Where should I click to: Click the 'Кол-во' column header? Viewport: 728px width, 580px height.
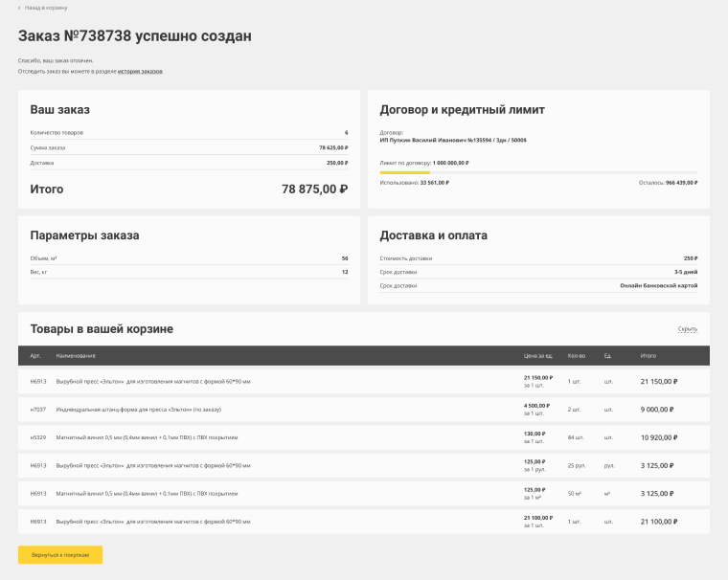[x=577, y=356]
